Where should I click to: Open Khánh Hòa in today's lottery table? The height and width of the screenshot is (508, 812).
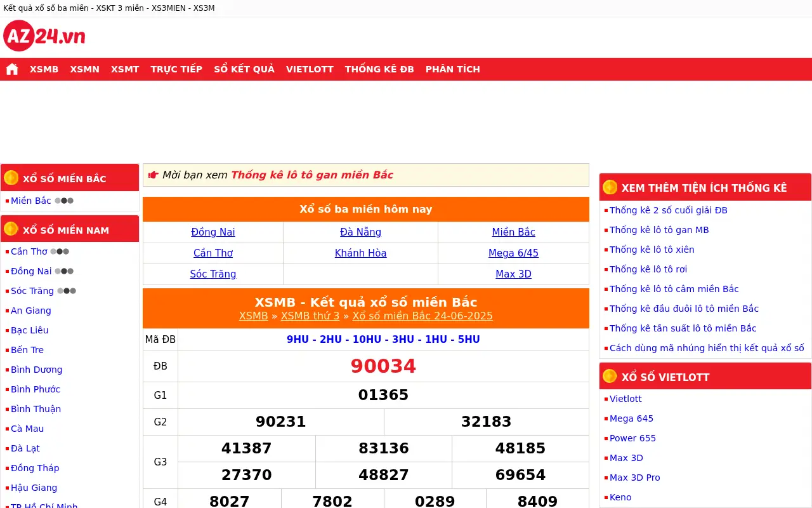[x=360, y=253]
